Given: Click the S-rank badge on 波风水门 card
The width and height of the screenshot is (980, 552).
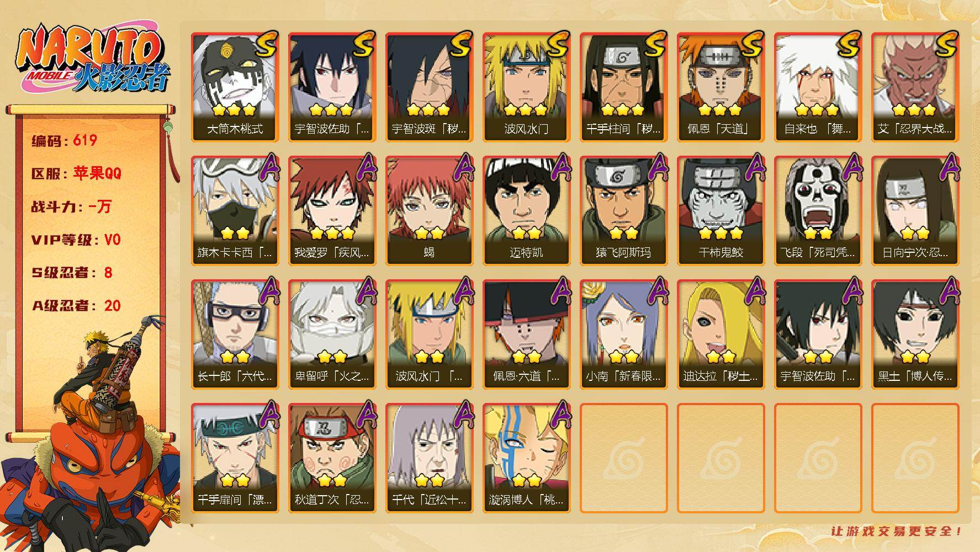Looking at the screenshot, I should tap(558, 44).
